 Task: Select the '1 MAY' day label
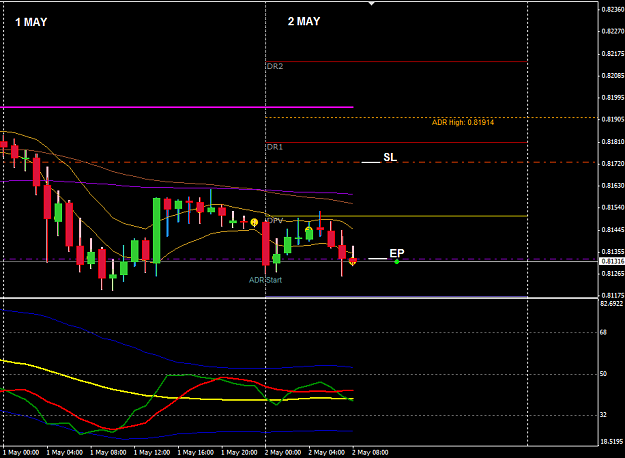click(x=31, y=22)
